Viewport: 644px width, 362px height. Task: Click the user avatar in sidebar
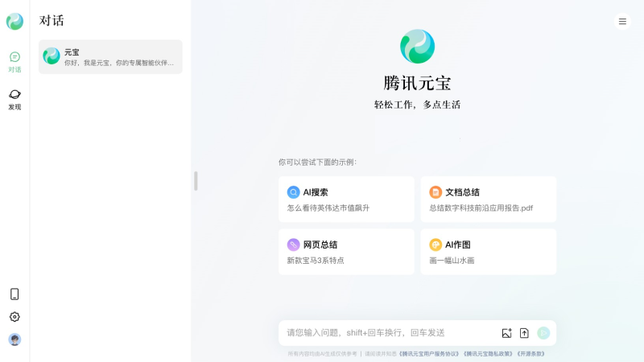14,339
